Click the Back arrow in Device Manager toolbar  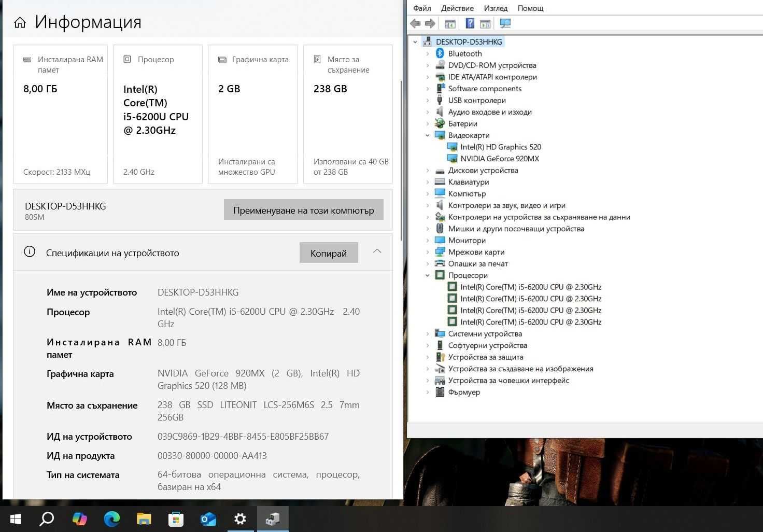coord(415,23)
